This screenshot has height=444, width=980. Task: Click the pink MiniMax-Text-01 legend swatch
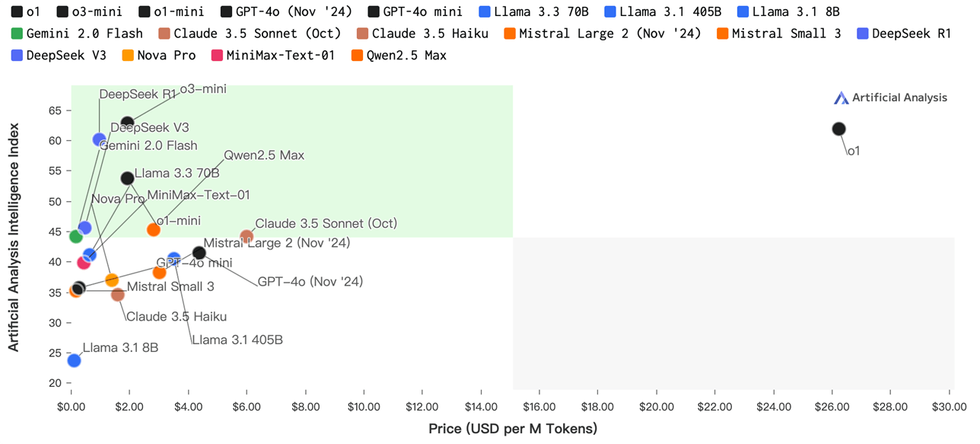click(217, 56)
